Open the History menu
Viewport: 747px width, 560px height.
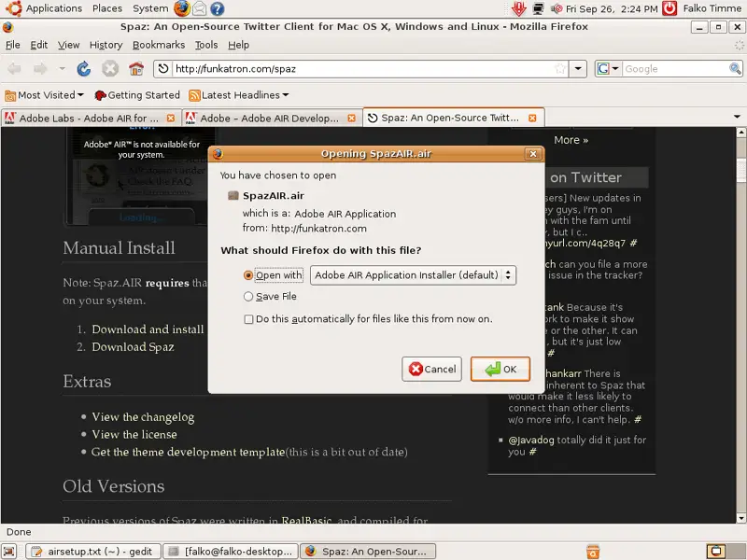pos(106,45)
